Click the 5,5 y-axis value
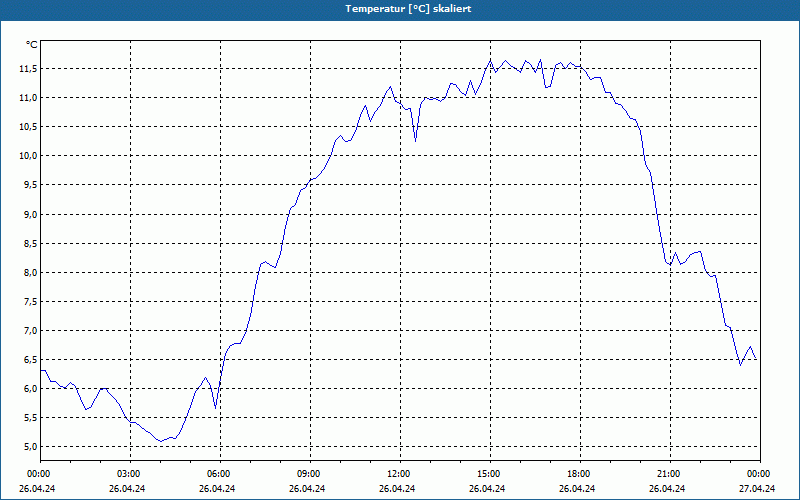800x500 pixels. pos(30,418)
